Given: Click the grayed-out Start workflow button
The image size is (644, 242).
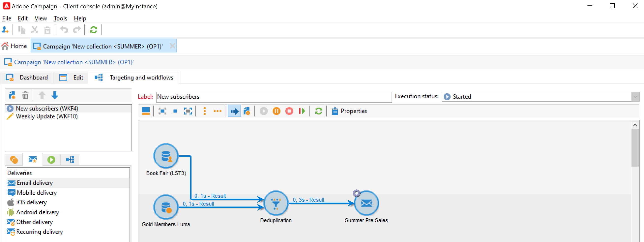Looking at the screenshot, I should [263, 111].
